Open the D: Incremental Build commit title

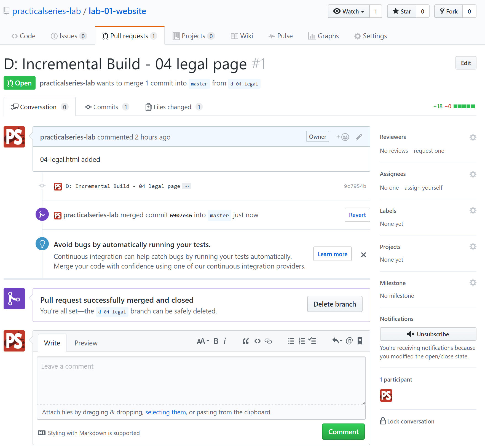123,186
